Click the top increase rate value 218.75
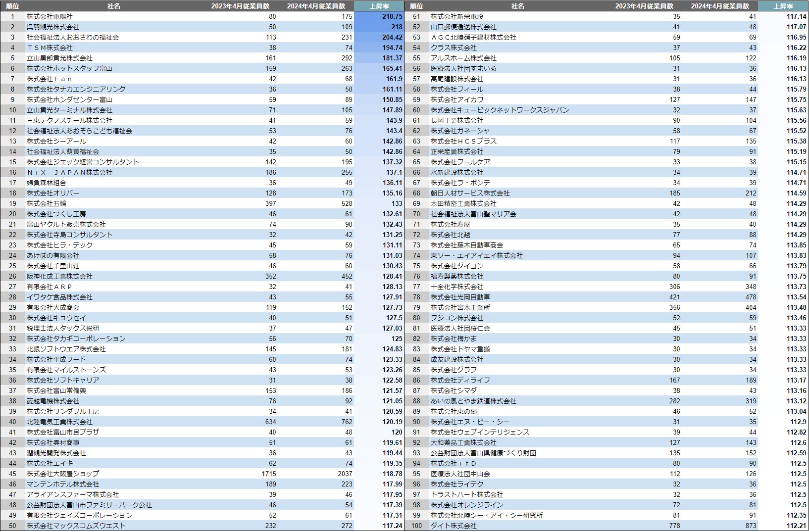Viewport: 809px width, 532px height. [x=392, y=16]
